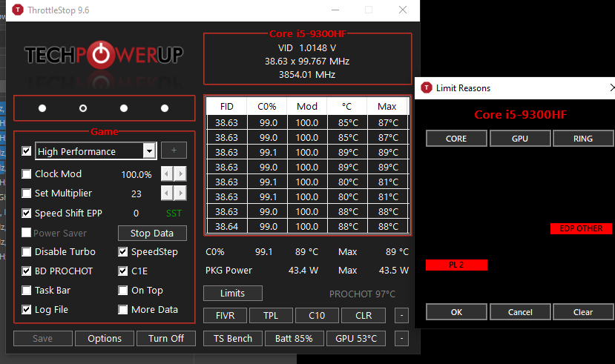Click the Max column header in table

point(387,107)
